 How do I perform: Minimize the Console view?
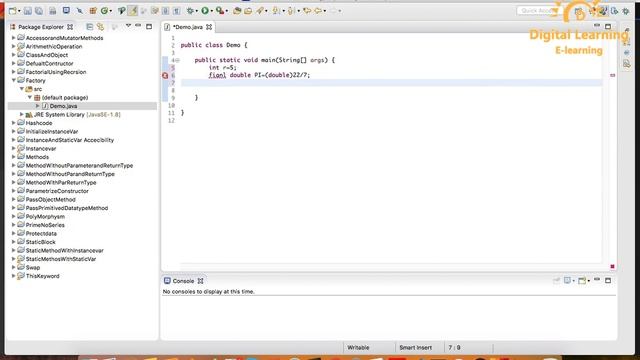tap(597, 280)
